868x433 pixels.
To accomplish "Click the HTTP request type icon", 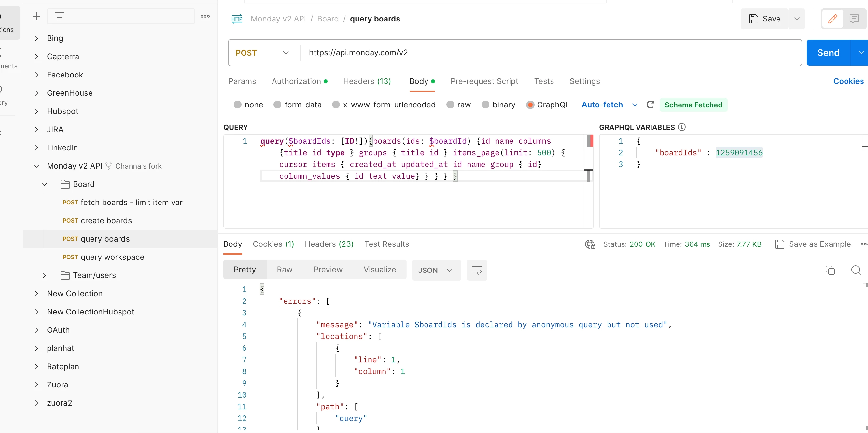I will (237, 19).
